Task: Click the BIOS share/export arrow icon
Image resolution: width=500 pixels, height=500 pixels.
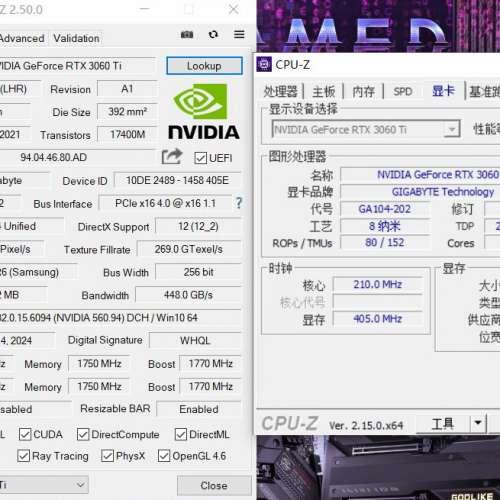Action: 172,156
